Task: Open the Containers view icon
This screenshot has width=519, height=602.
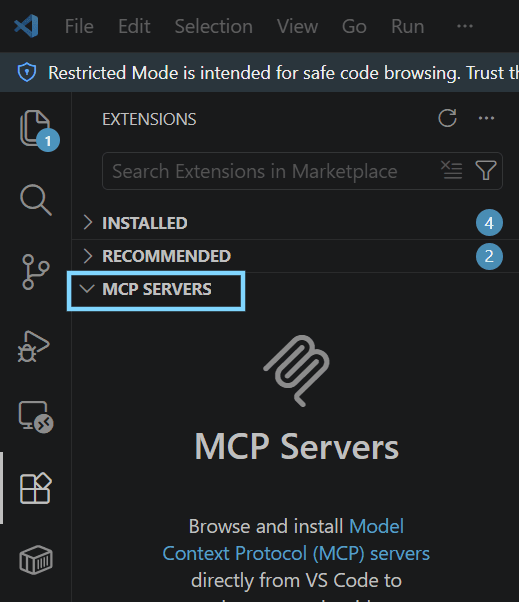Action: point(36,559)
